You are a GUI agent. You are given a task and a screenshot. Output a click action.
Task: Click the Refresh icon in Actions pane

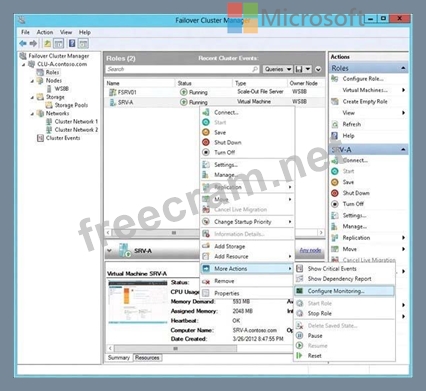[335, 124]
